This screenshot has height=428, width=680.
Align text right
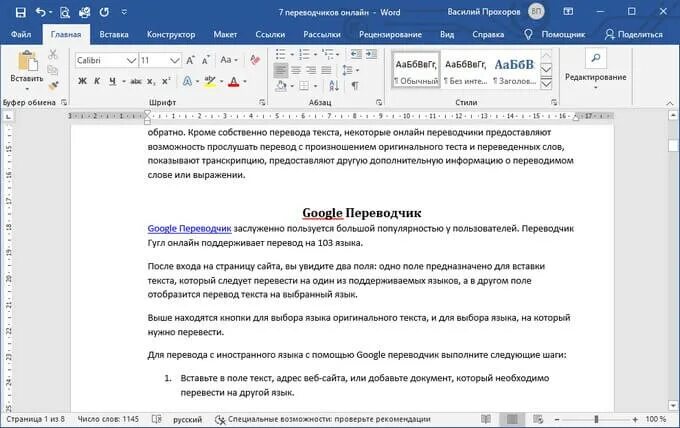pos(311,70)
